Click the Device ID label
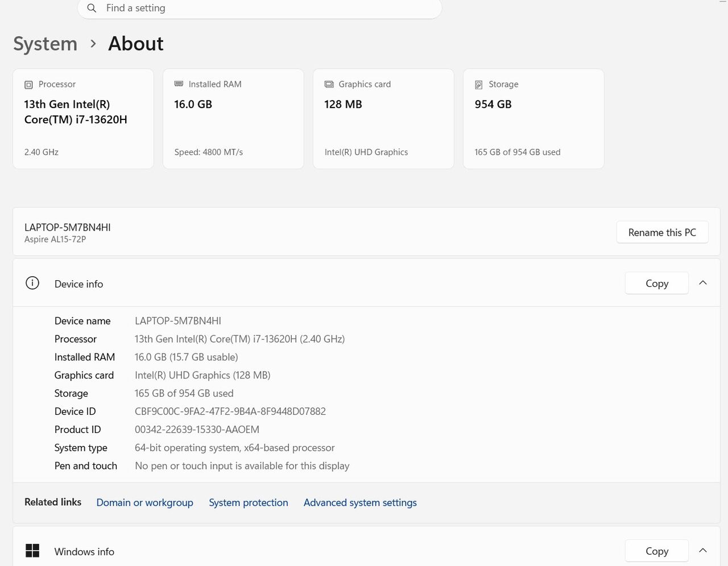Viewport: 728px width, 566px height. click(x=75, y=411)
